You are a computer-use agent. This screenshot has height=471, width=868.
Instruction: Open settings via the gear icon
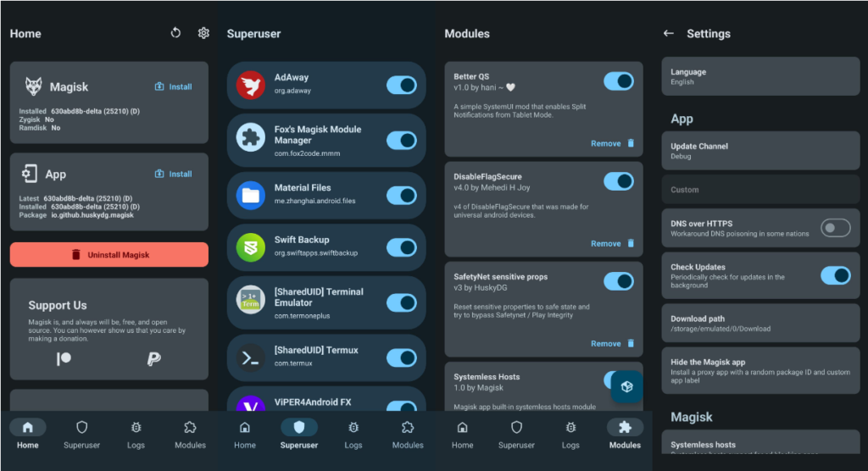coord(203,33)
